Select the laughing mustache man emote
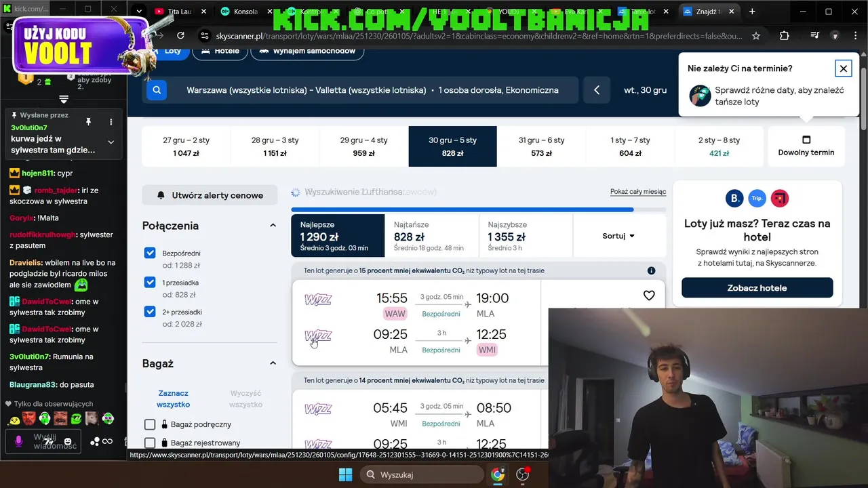The width and height of the screenshot is (868, 488). (60, 419)
